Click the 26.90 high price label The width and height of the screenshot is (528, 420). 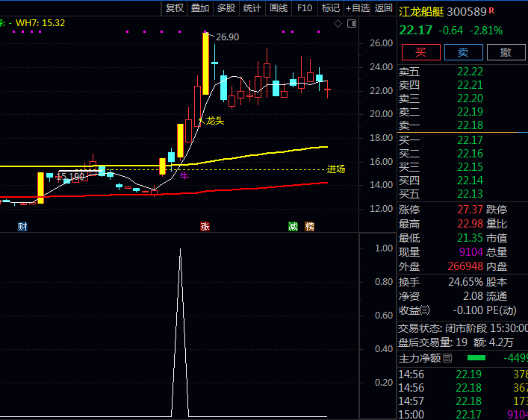click(x=227, y=37)
